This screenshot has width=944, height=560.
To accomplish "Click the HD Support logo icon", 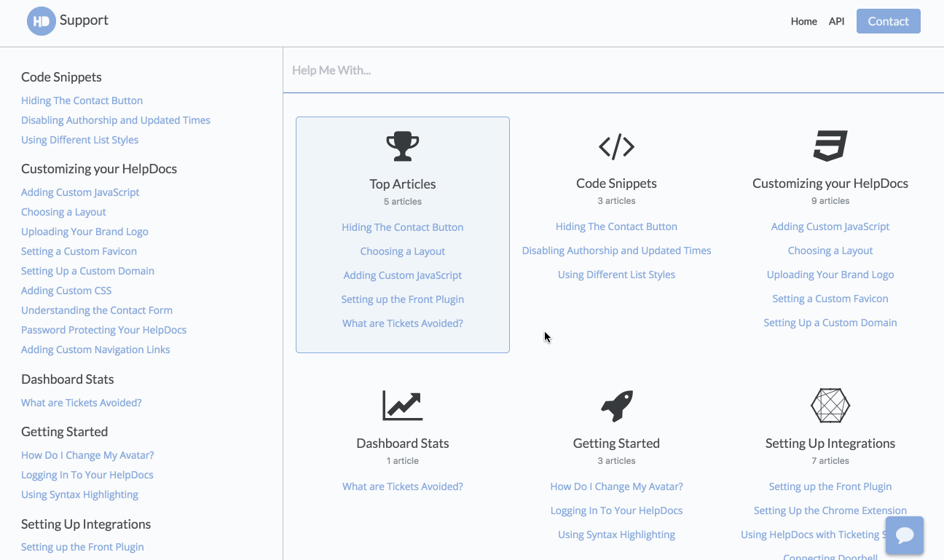I will tap(41, 21).
